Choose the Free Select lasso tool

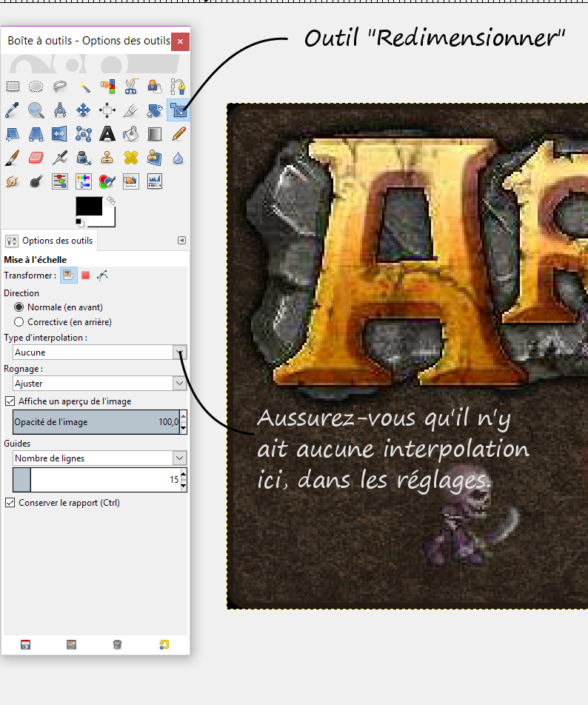pyautogui.click(x=60, y=87)
